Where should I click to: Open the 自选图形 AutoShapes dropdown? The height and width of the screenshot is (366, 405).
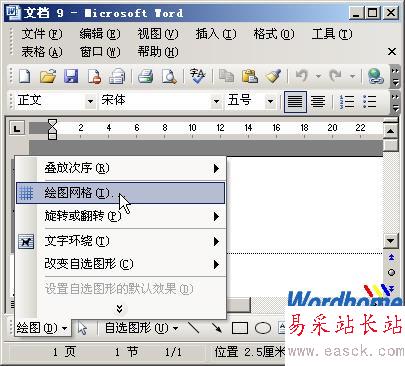(142, 328)
